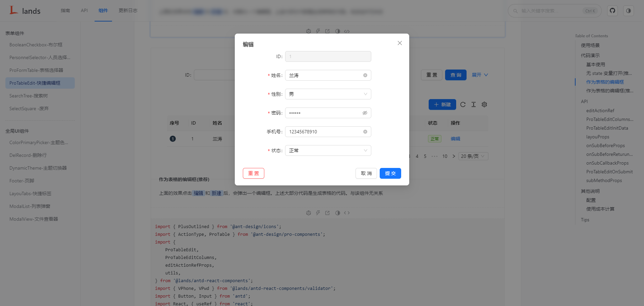Screen dimensions: 644x306
Task: Expand the search form with 展开
Action: click(480, 75)
